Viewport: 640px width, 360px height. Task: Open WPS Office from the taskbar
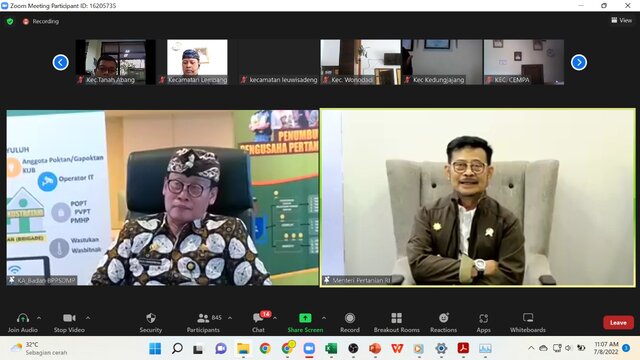[397, 349]
